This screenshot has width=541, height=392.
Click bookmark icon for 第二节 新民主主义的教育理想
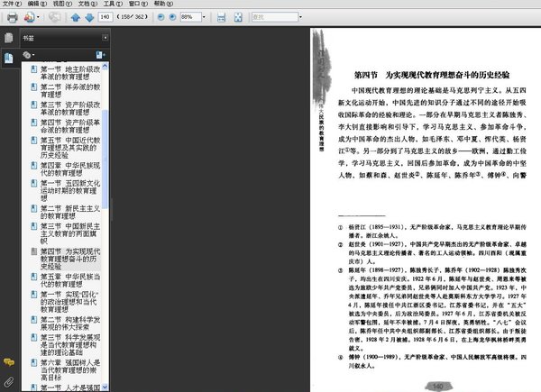(x=34, y=208)
